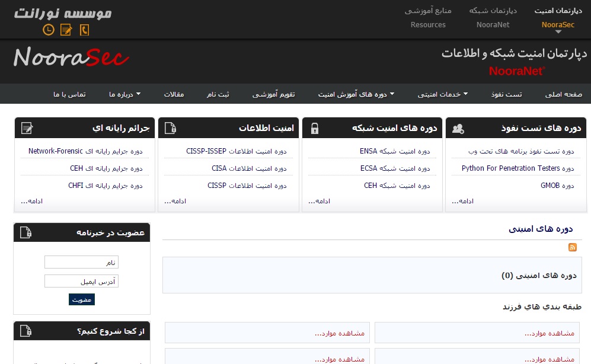Click the document icon in newsletter signup panel
This screenshot has height=364, width=591.
[x=25, y=232]
